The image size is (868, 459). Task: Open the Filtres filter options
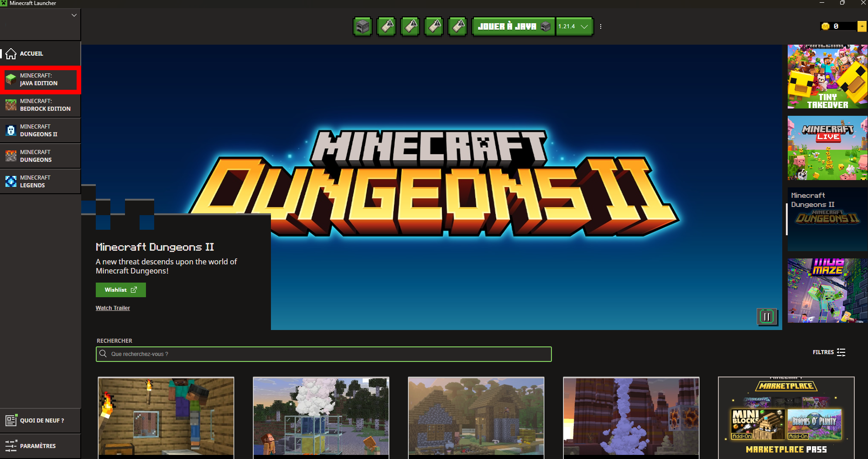point(829,352)
